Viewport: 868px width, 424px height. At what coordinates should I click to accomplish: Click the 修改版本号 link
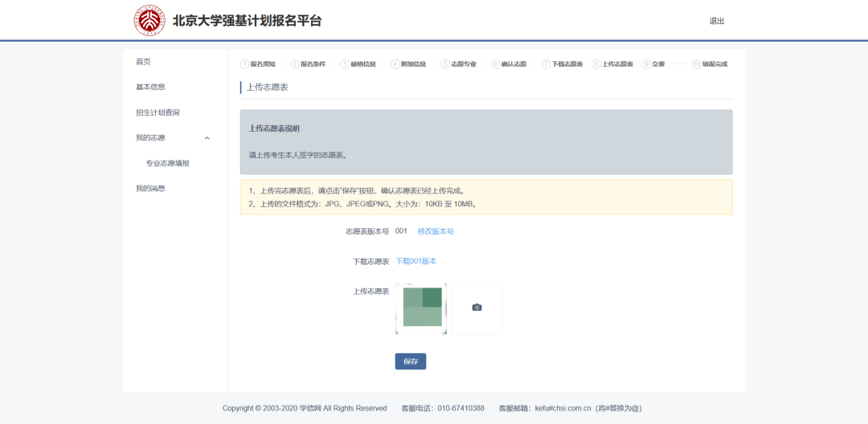tap(436, 231)
